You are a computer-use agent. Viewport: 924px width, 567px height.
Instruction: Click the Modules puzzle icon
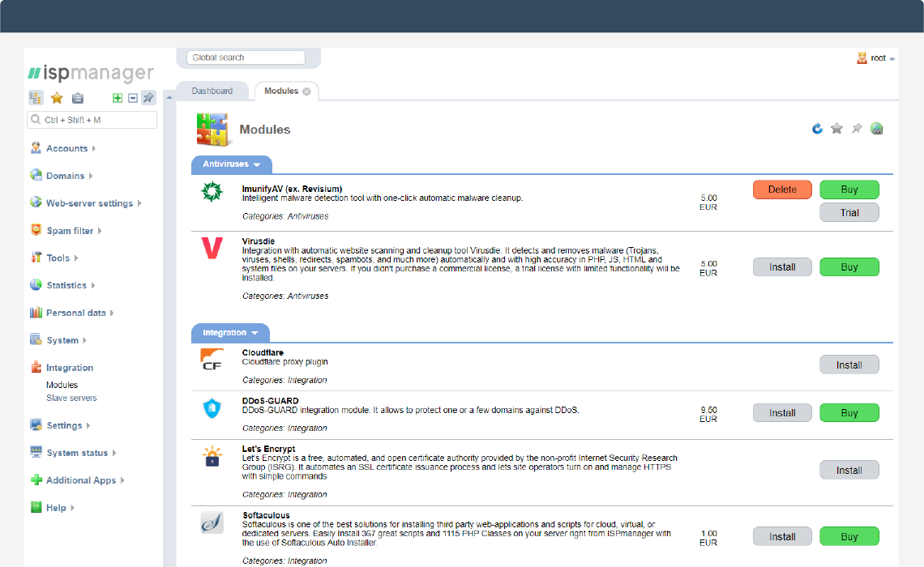click(212, 129)
